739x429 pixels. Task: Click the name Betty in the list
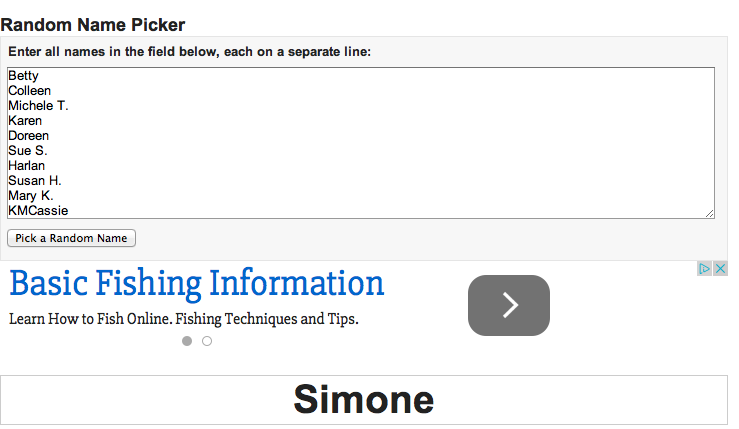pyautogui.click(x=23, y=76)
